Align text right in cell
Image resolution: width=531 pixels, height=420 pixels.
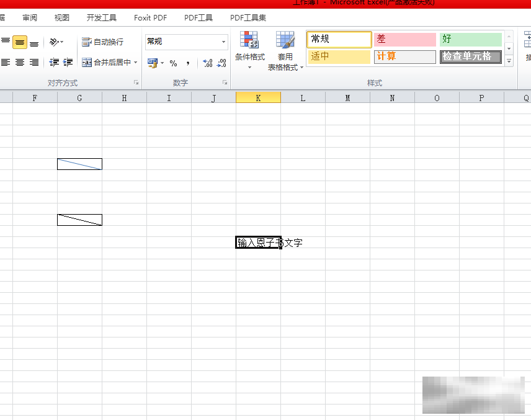point(34,62)
